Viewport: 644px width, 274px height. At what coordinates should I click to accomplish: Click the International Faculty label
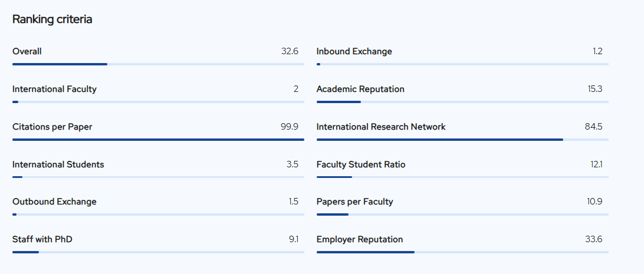54,89
